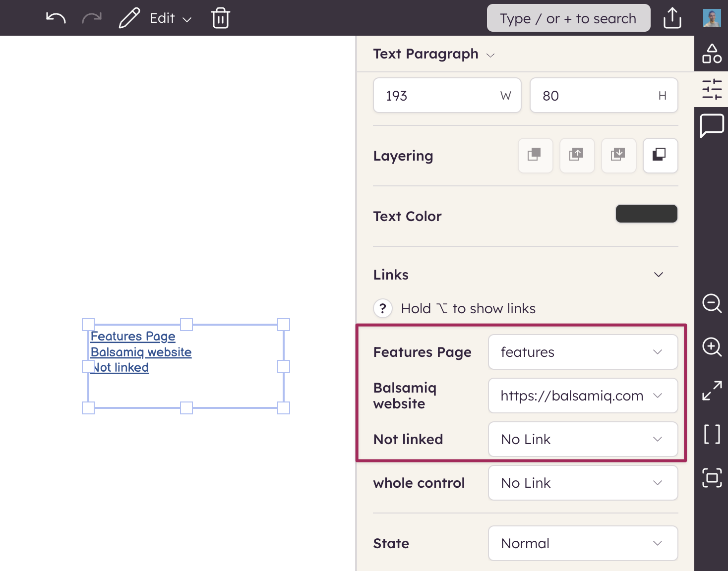This screenshot has width=728, height=571.
Task: Click the undo arrow icon
Action: pos(56,18)
